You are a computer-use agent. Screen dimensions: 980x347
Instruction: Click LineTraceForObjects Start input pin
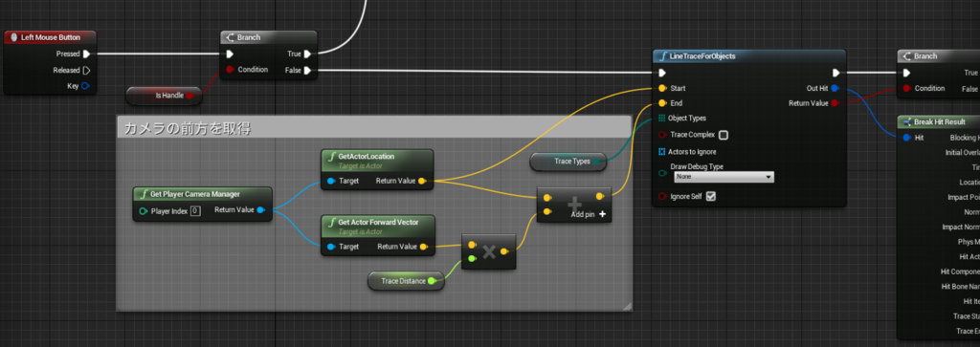pyautogui.click(x=662, y=88)
